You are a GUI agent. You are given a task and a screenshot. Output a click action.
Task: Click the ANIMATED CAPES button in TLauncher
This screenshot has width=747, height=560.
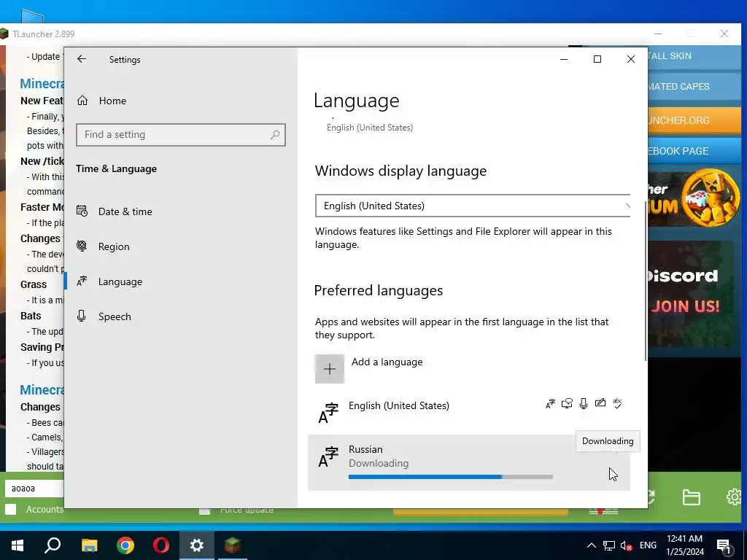694,86
